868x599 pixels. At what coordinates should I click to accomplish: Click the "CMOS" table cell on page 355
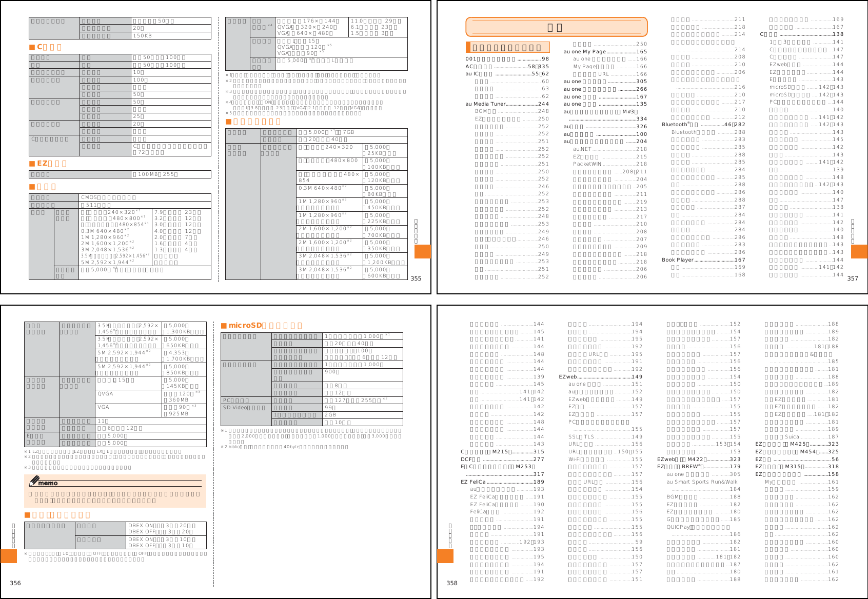145,197
